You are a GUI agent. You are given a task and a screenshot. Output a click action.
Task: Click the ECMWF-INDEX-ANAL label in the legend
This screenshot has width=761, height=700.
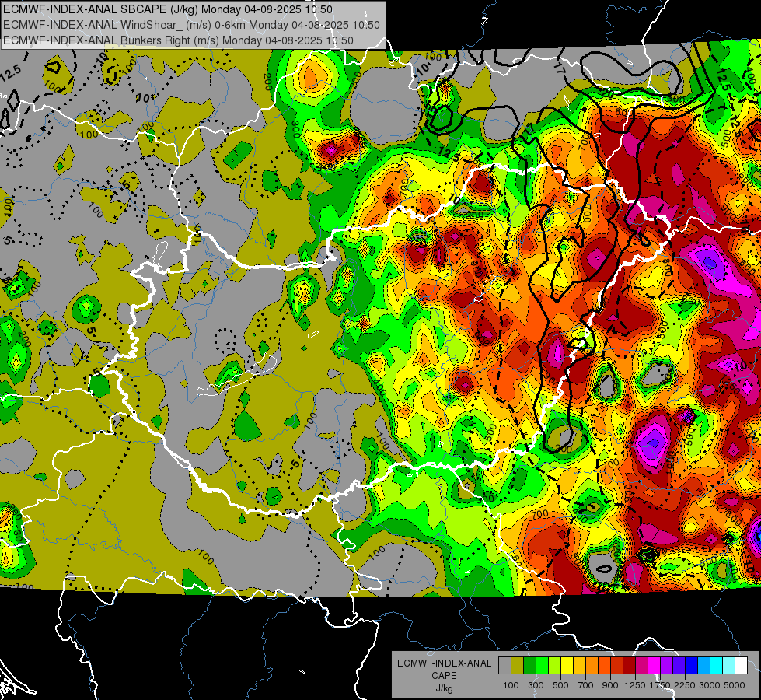click(444, 663)
